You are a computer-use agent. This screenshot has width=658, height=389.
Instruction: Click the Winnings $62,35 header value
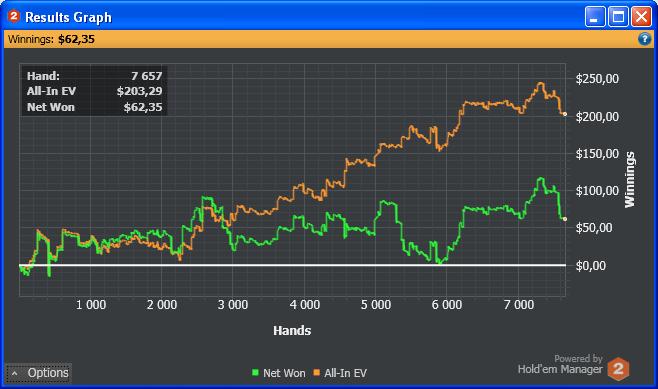click(x=76, y=39)
